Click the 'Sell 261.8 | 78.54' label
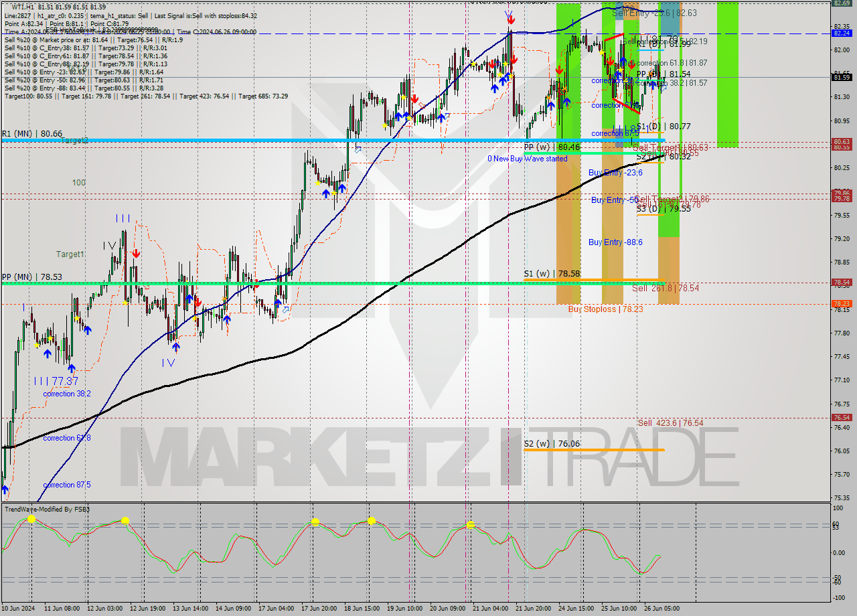This screenshot has width=857, height=616. [666, 289]
